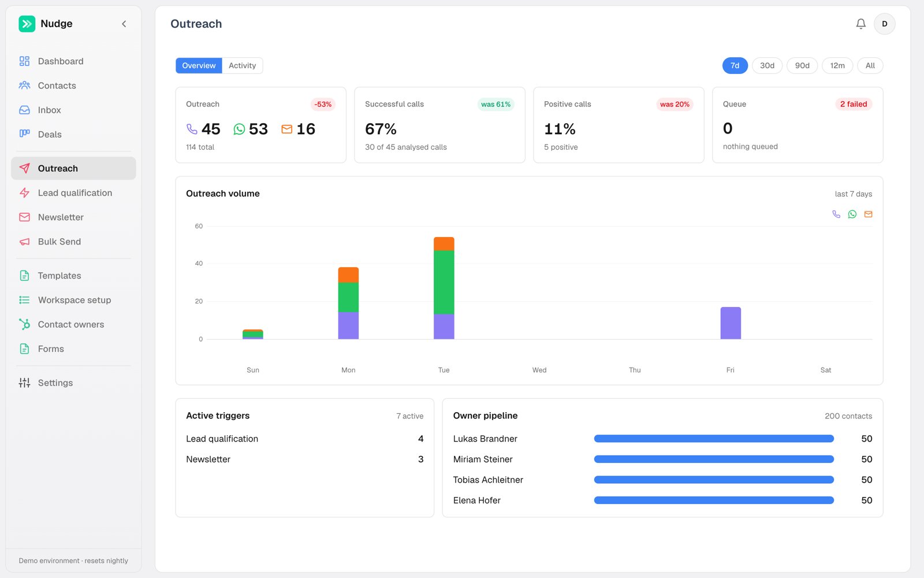Click the Templates document icon
This screenshot has height=578, width=924.
coord(24,276)
